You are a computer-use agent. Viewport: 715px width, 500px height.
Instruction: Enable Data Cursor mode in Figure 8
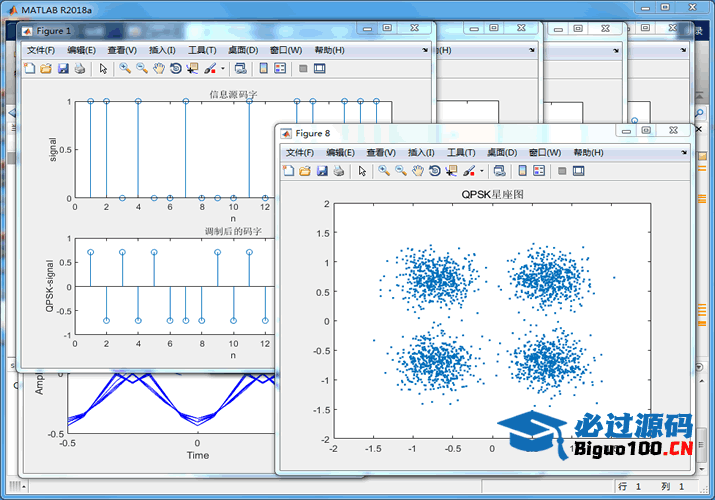(452, 171)
